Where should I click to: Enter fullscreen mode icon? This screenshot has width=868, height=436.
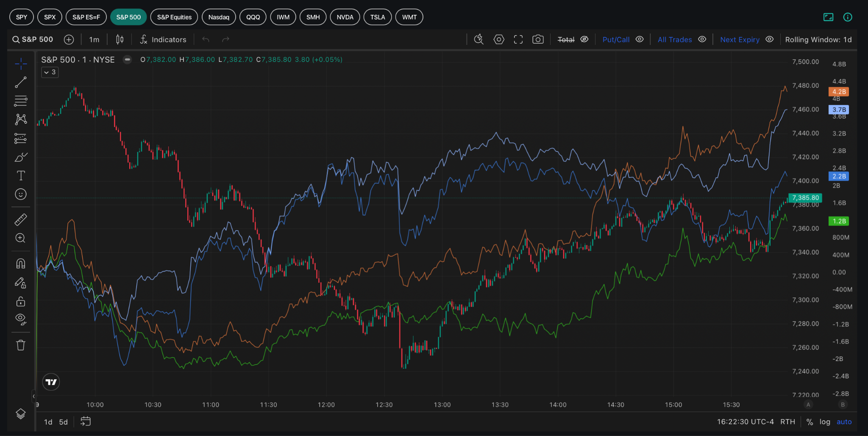click(518, 39)
